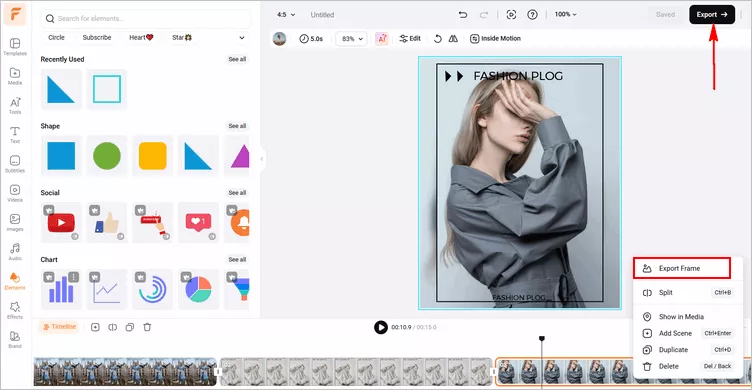Open the Subtitles sidebar panel
Image resolution: width=752 pixels, height=390 pixels.
click(15, 164)
